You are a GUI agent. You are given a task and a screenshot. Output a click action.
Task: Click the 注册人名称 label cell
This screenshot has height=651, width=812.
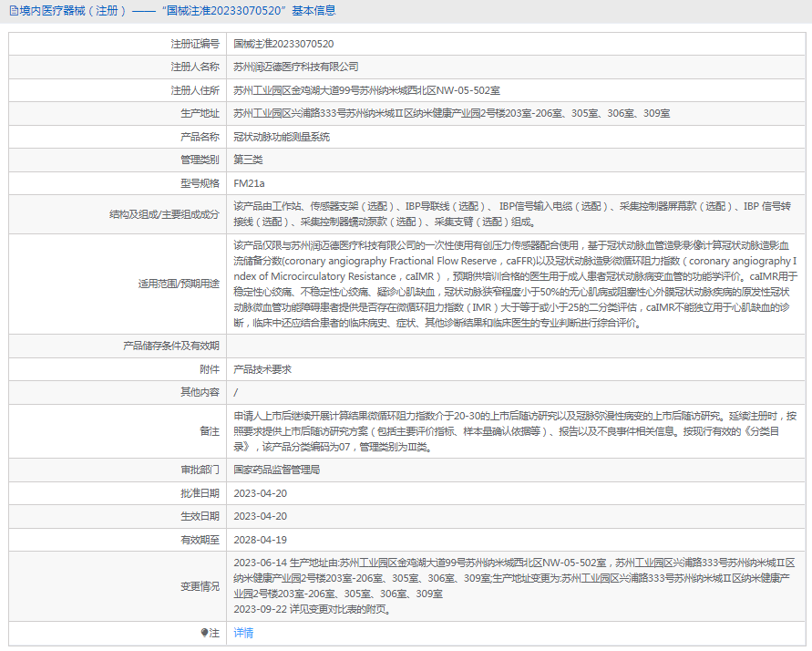pos(195,67)
